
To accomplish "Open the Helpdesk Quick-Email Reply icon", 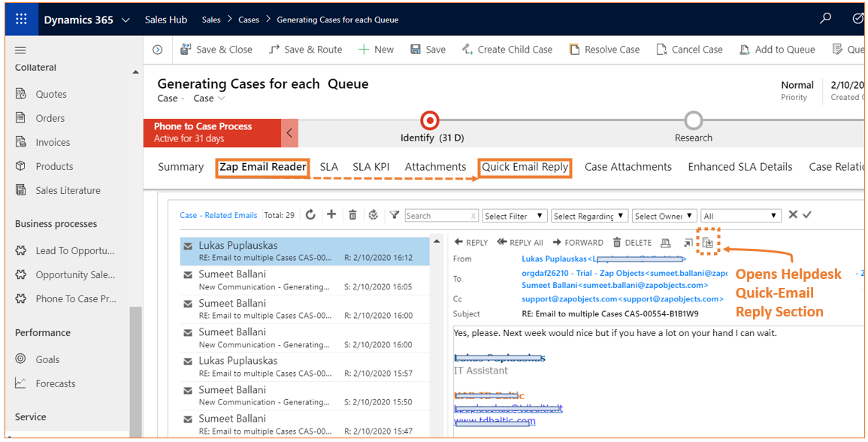I will 707,242.
